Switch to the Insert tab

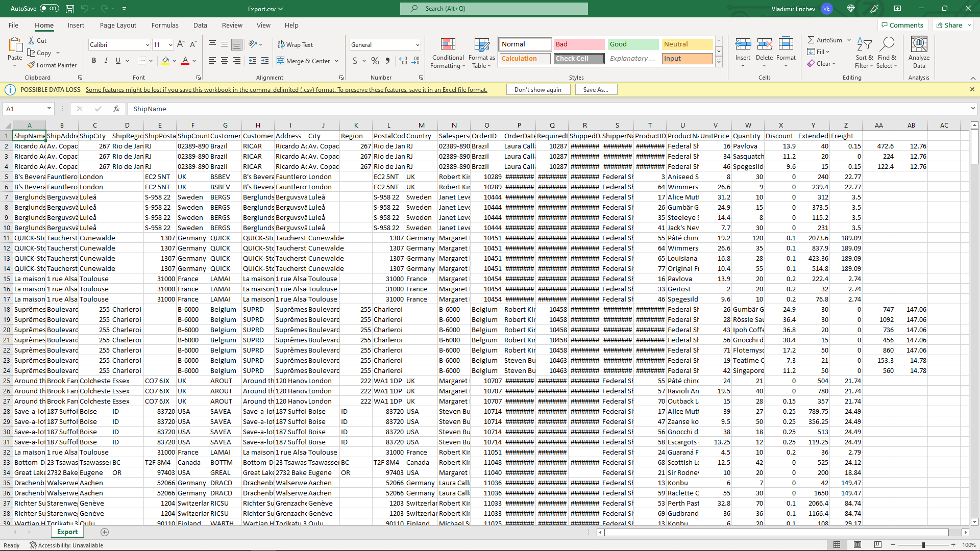point(76,26)
